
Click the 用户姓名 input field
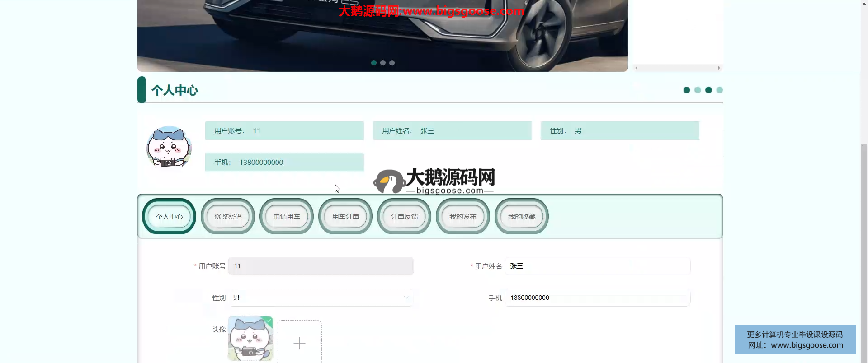597,266
